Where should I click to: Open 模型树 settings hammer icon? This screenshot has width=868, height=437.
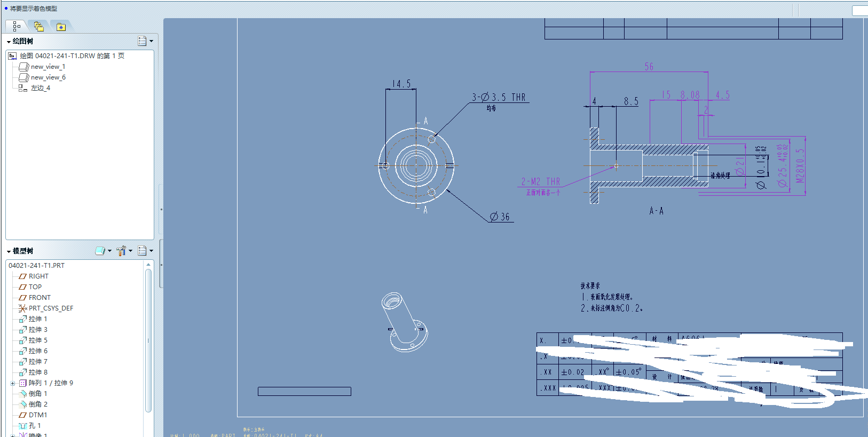tap(121, 251)
